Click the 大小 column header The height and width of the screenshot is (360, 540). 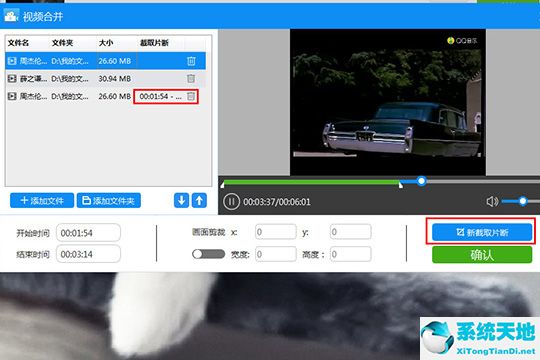coord(106,43)
